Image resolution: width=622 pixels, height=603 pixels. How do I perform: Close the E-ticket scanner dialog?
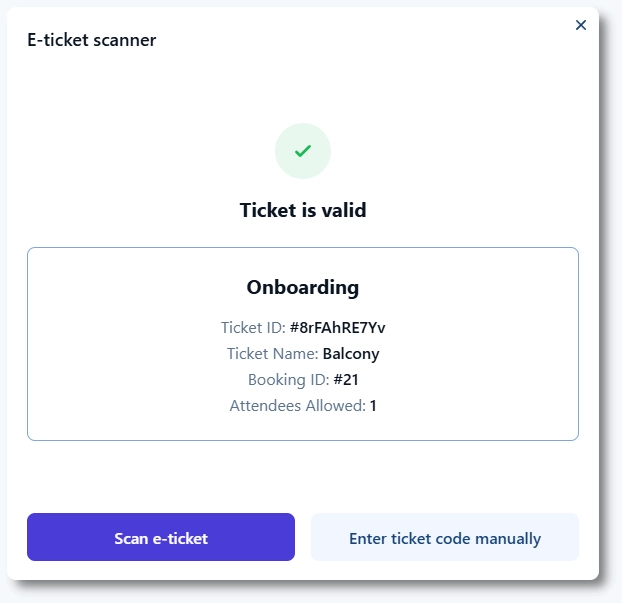(x=581, y=25)
